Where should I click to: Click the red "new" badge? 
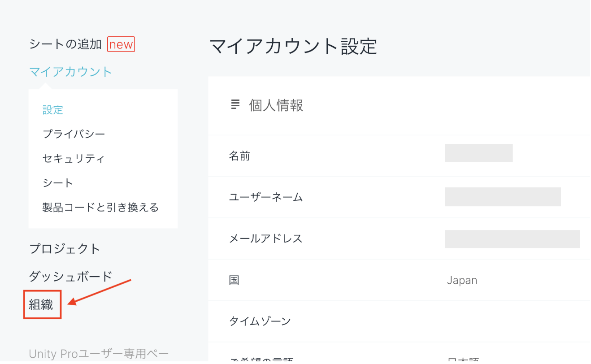[121, 44]
